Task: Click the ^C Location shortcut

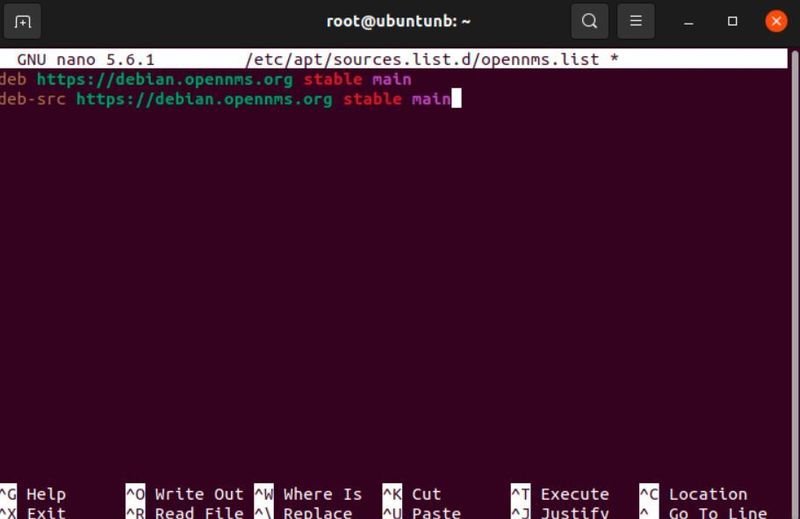Action: pyautogui.click(x=693, y=494)
